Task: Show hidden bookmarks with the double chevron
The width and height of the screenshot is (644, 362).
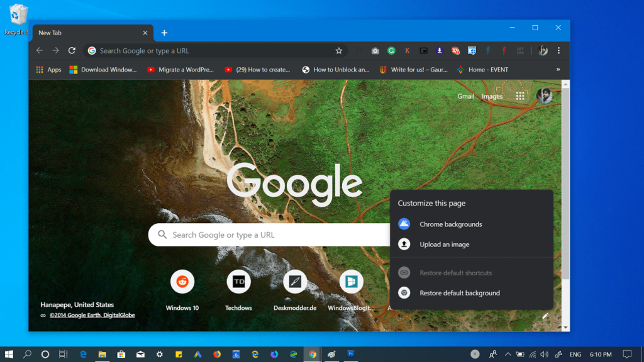Action: point(558,69)
